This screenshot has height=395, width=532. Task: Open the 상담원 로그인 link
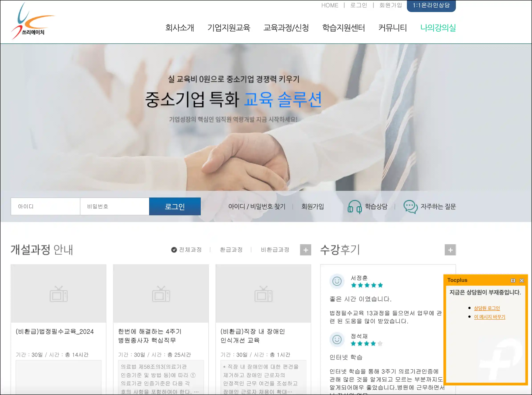(x=487, y=308)
